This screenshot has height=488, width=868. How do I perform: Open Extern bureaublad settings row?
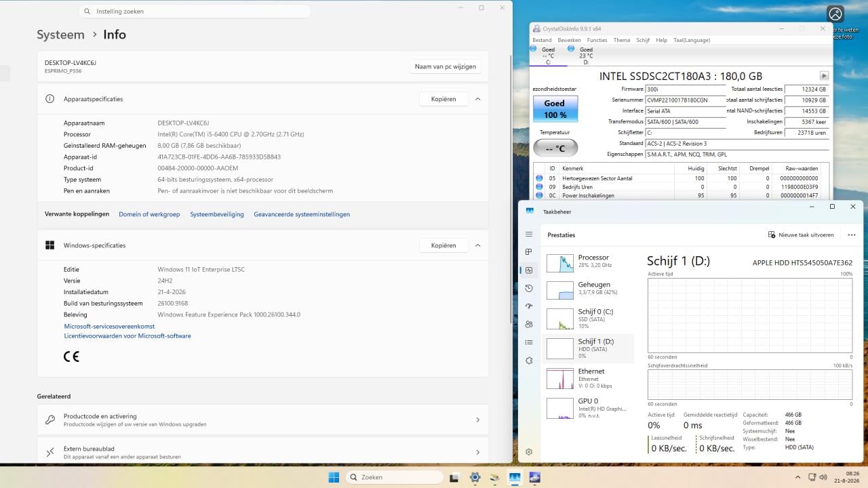coord(263,452)
